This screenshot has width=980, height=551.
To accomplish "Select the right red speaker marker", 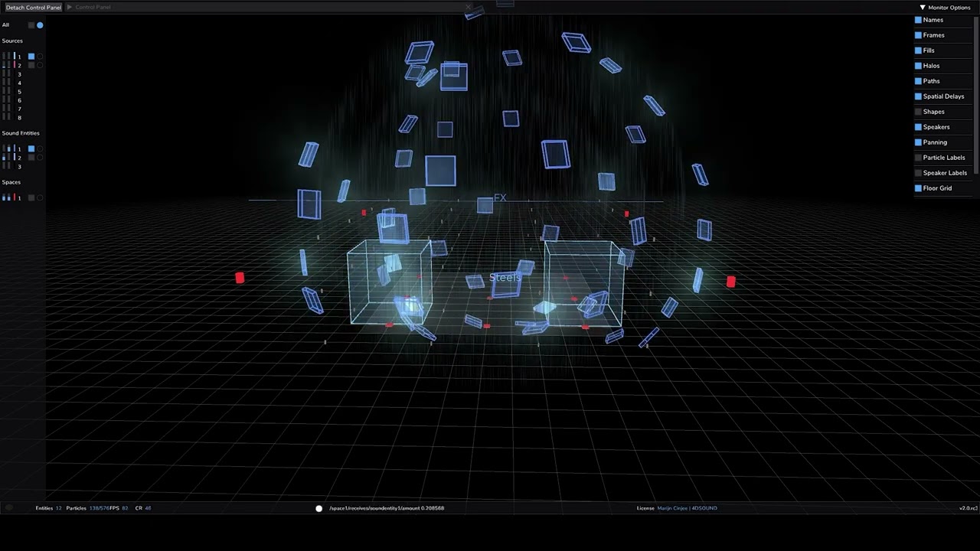I will click(730, 282).
